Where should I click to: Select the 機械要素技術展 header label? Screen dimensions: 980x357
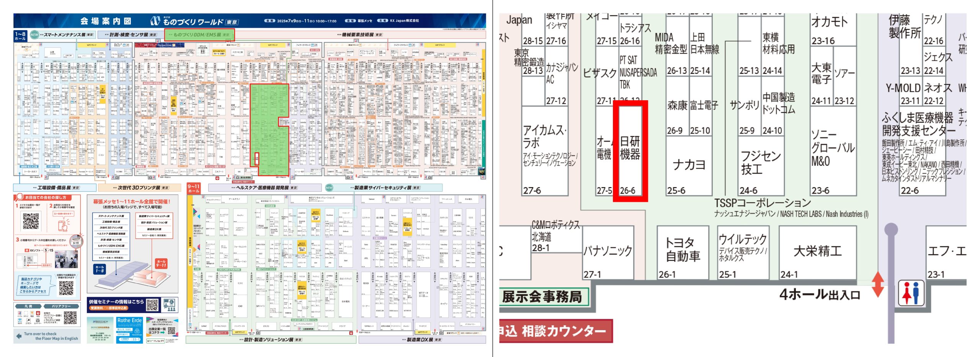coord(359,34)
